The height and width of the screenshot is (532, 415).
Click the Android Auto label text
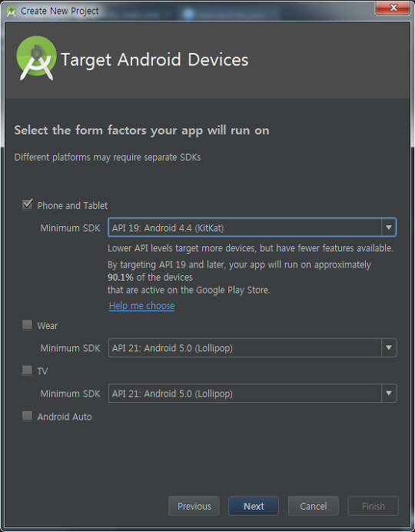pos(65,417)
